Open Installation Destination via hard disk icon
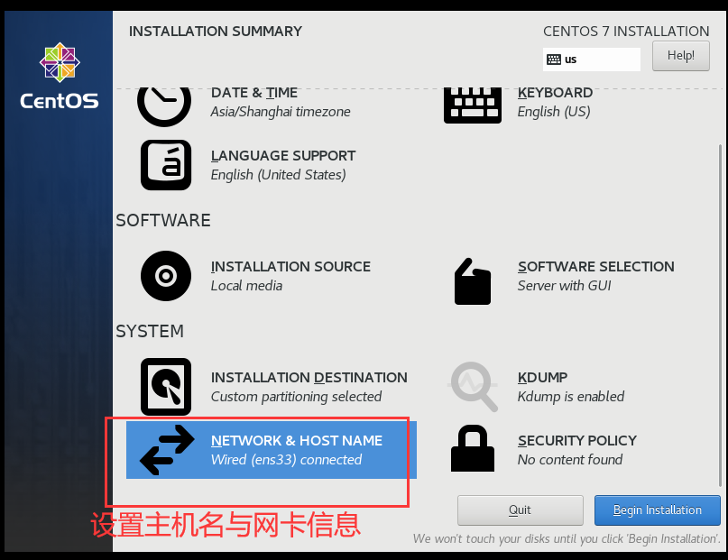Screen dimensions: 728x560 coord(166,387)
